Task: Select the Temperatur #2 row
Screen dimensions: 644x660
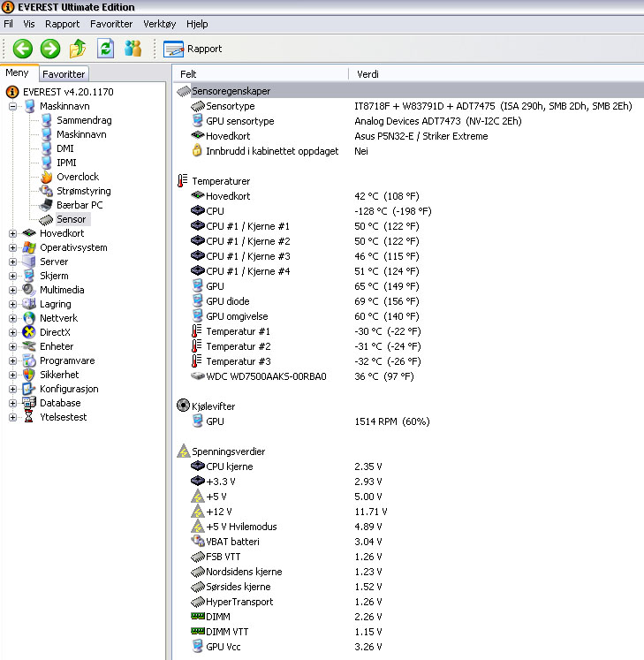Action: 408,346
